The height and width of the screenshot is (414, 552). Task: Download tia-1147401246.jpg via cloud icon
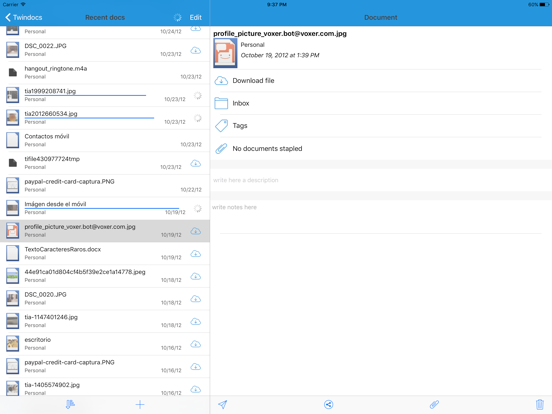[195, 322]
